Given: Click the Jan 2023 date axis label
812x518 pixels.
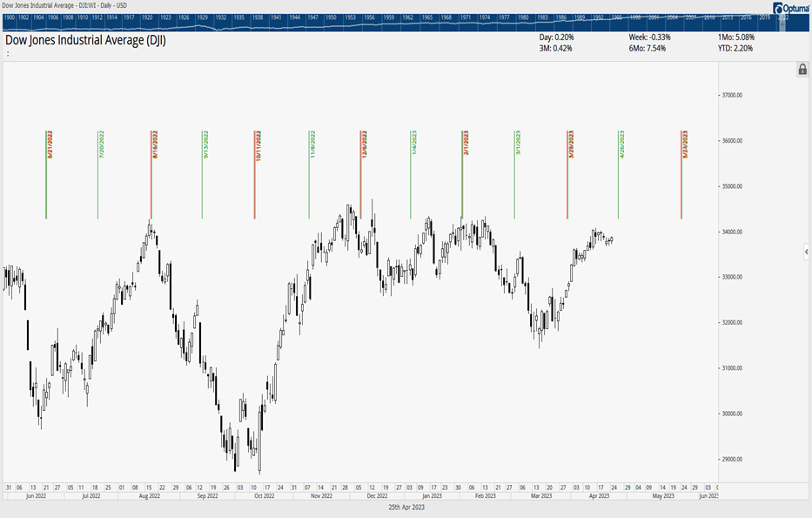Looking at the screenshot, I should point(433,496).
